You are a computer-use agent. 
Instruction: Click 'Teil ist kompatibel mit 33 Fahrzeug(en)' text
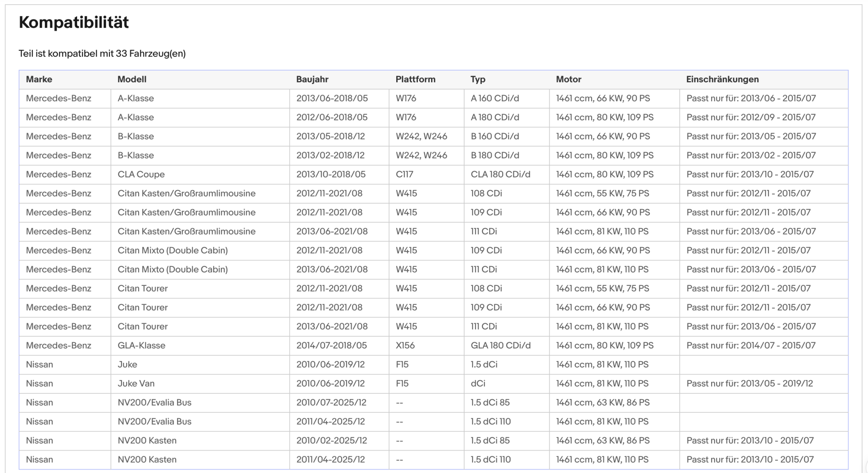coord(102,53)
